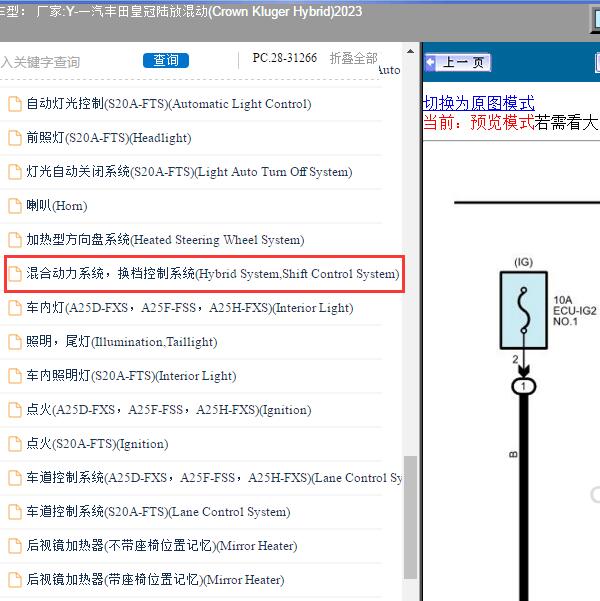Open 后视镜加热器 (不带座椅位置记忆) Mirror Heater
Viewport: 600px width, 601px height.
coord(162,546)
